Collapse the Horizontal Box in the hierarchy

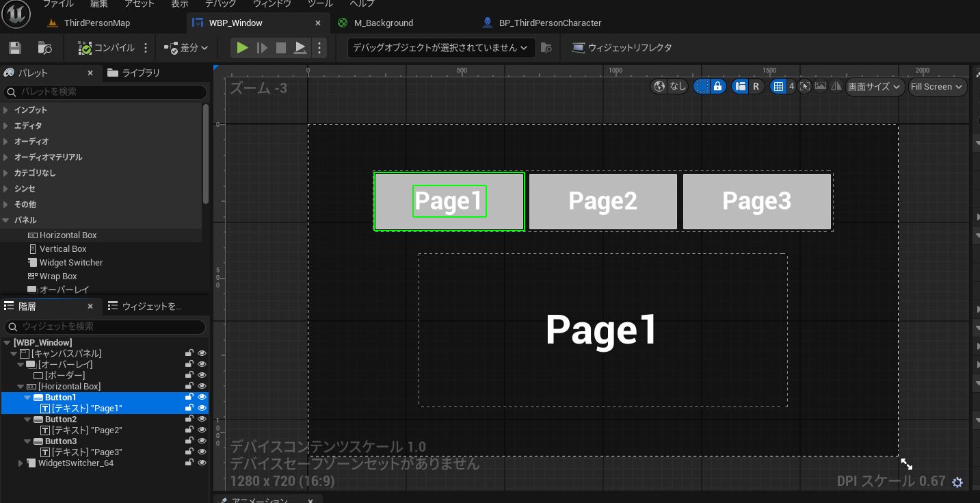22,386
